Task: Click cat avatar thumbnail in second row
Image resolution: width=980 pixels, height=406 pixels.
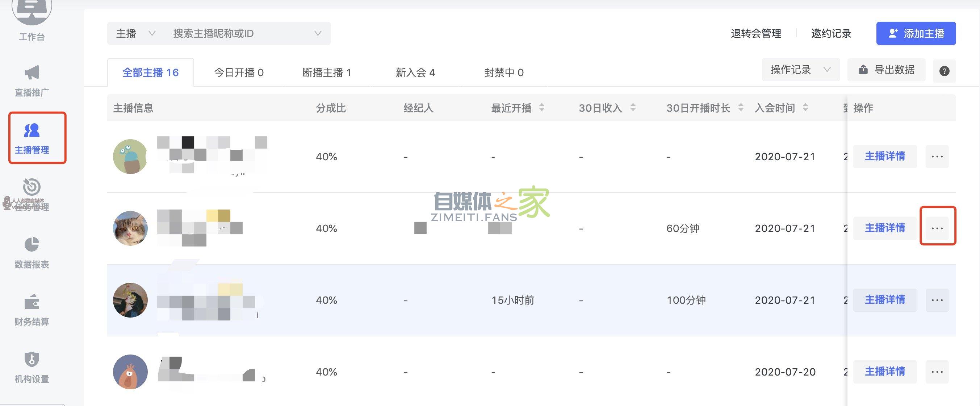Action: pos(130,228)
